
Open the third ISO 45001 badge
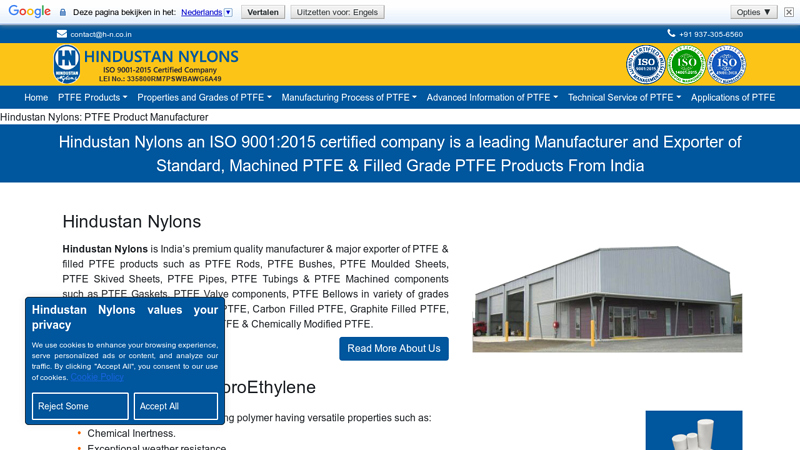[727, 64]
